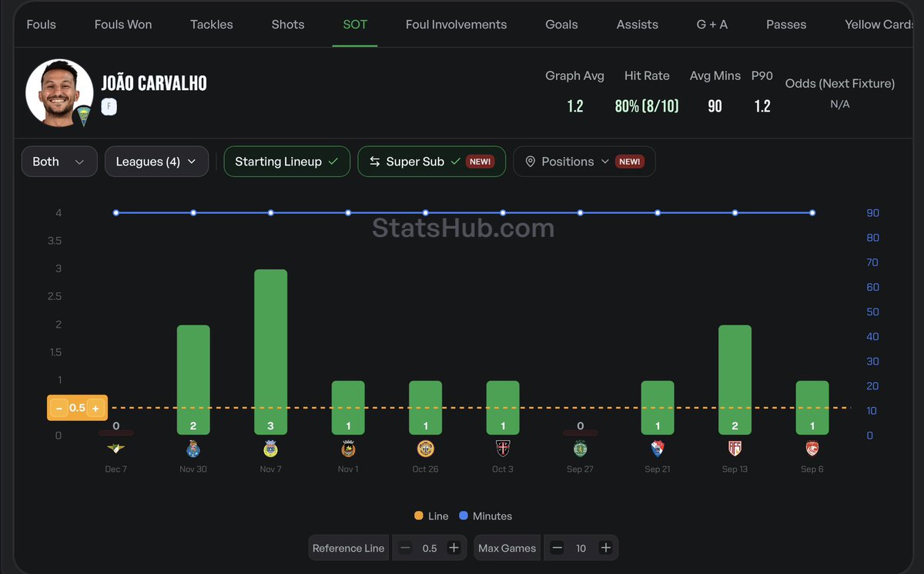Image resolution: width=924 pixels, height=574 pixels.
Task: Click the Hit Rate value 80% (8/10)
Action: (x=647, y=106)
